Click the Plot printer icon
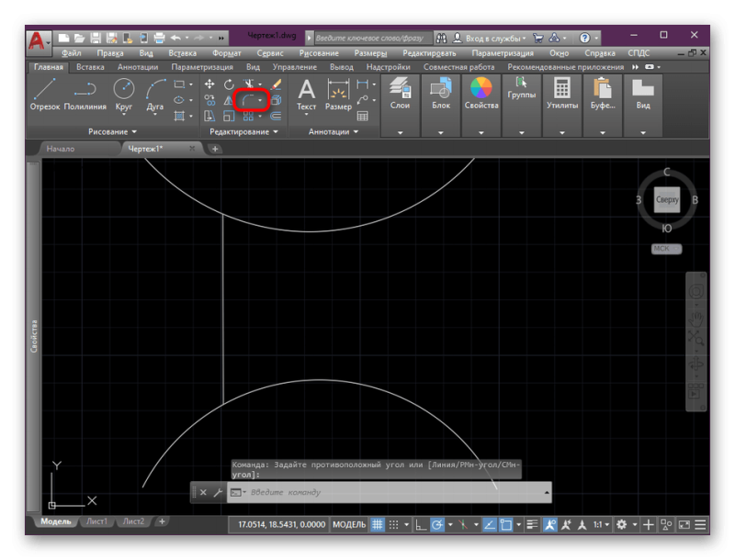Viewport: 735px width, 560px height. 159,38
